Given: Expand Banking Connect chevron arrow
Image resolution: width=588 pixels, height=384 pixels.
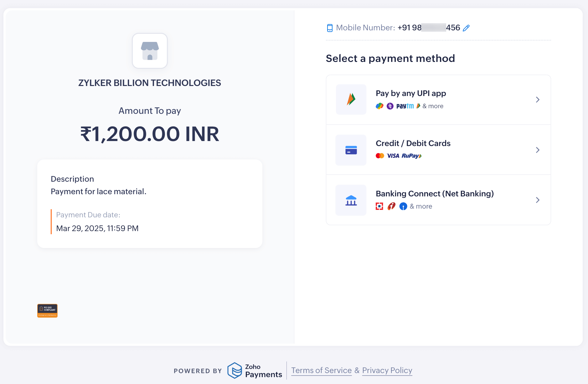Looking at the screenshot, I should tap(538, 200).
